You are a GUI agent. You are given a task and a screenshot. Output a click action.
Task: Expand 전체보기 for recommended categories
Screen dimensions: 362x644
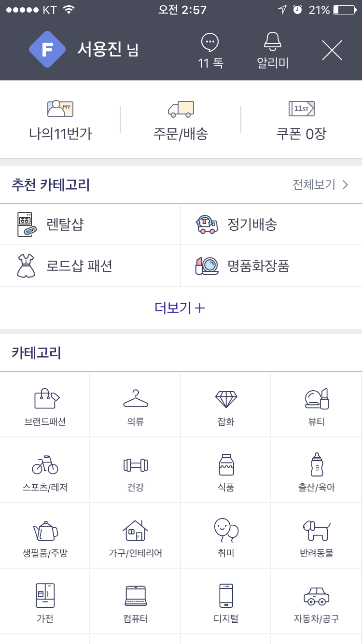320,185
